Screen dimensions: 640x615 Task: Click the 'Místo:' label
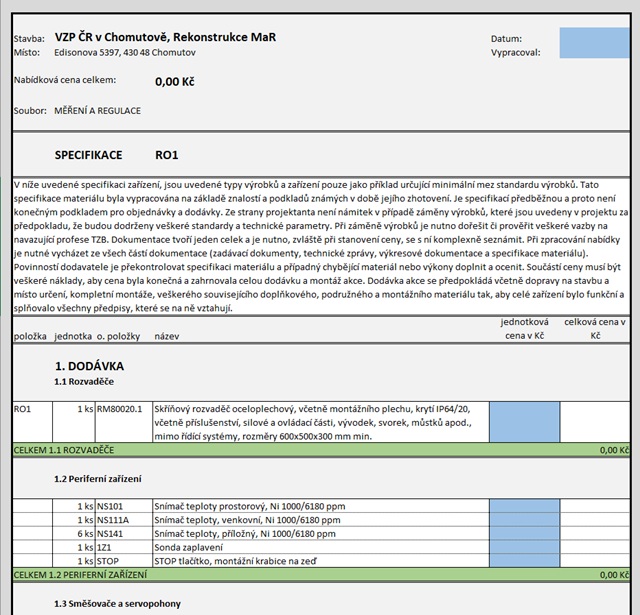coord(27,53)
